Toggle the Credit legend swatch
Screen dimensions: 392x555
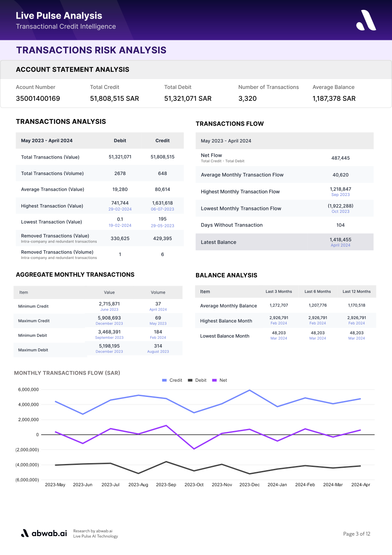[165, 380]
